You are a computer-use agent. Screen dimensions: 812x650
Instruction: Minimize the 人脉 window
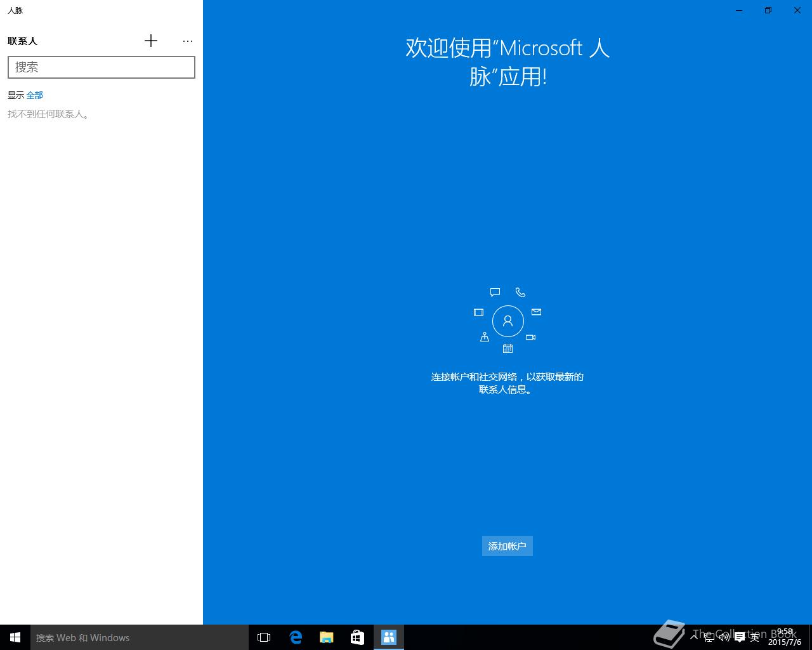click(739, 10)
